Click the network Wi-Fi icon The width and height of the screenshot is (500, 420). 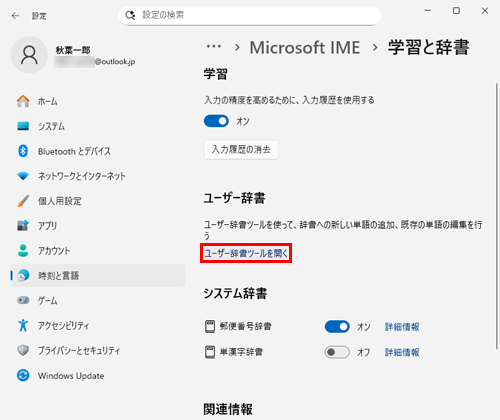(x=23, y=176)
